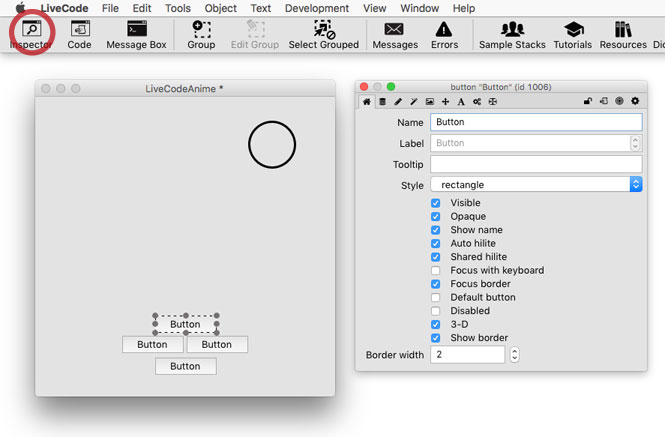
Task: Open the inspector's pencil (Colors) tab
Action: (x=398, y=101)
